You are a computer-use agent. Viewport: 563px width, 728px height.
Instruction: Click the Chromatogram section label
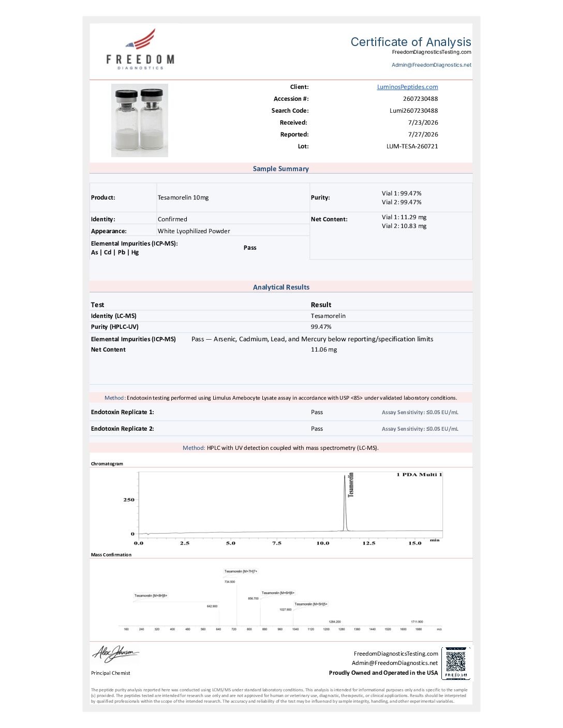107,464
